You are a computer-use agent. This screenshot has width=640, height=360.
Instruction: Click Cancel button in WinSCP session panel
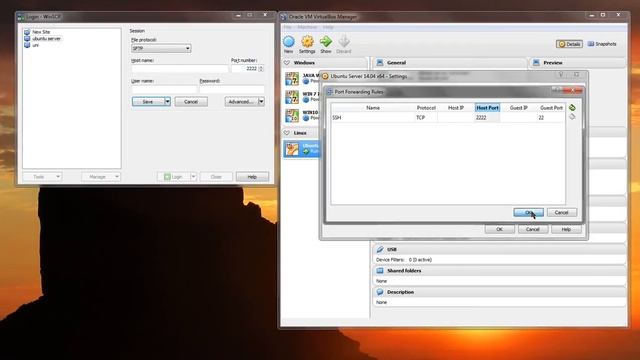[x=191, y=101]
